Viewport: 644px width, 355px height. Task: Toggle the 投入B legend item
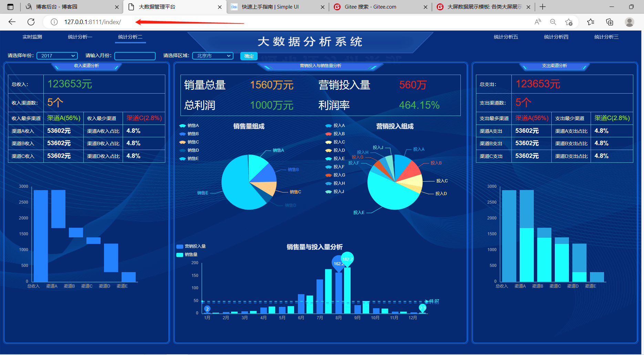[x=335, y=134]
